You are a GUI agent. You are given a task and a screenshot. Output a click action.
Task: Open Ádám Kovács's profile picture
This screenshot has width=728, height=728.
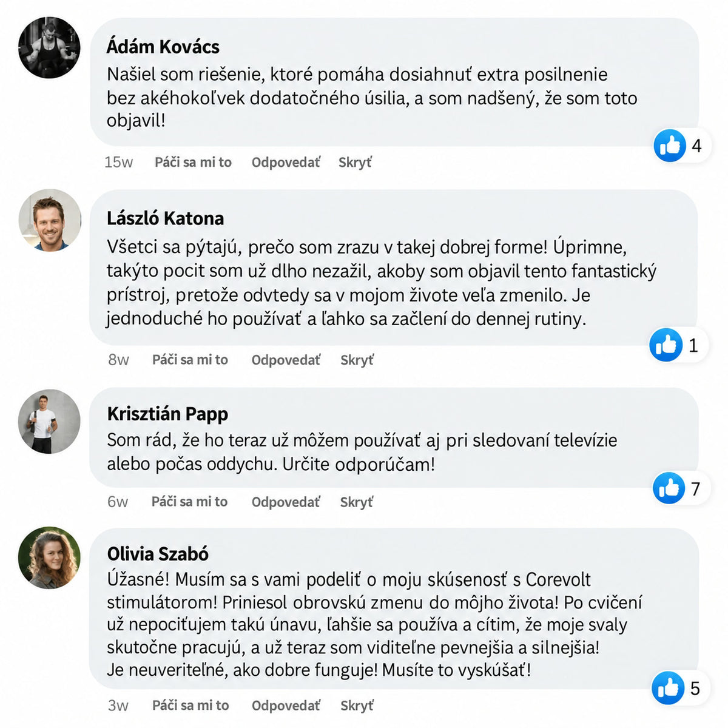pyautogui.click(x=49, y=47)
